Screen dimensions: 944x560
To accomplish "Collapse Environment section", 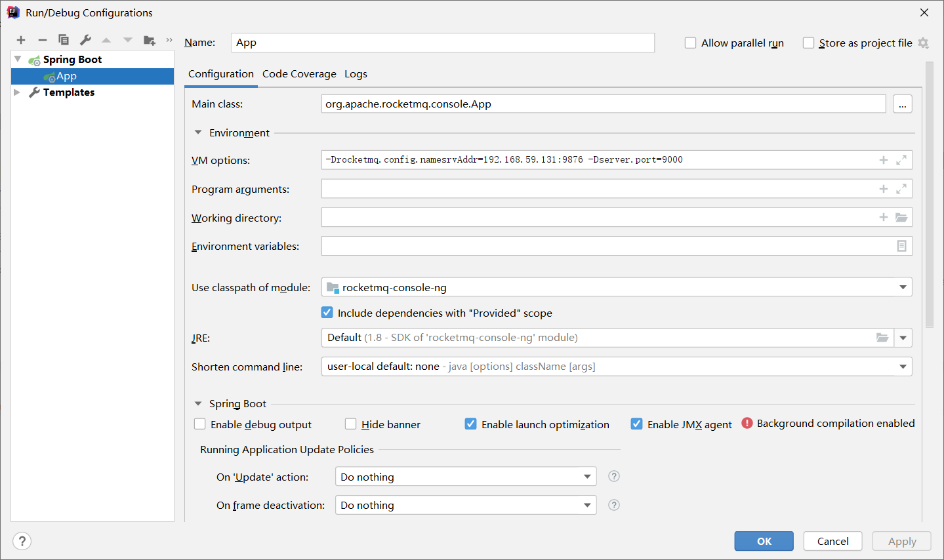I will [x=198, y=132].
